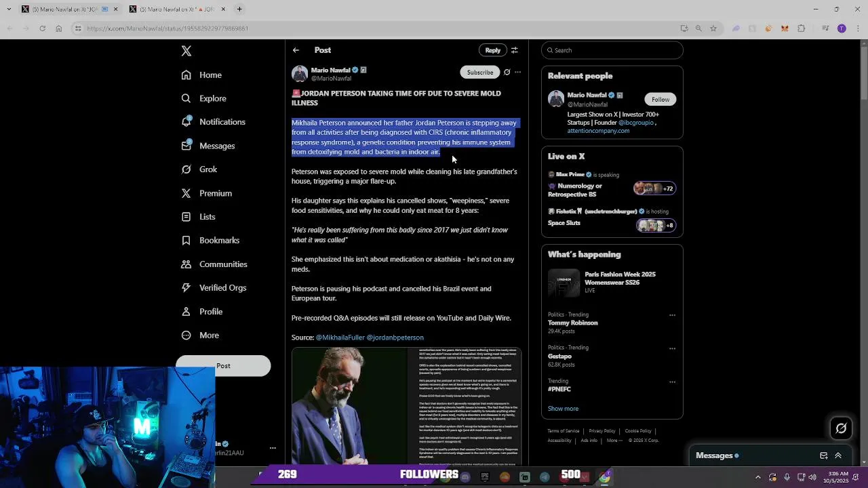Click into the X Search field

point(612,50)
